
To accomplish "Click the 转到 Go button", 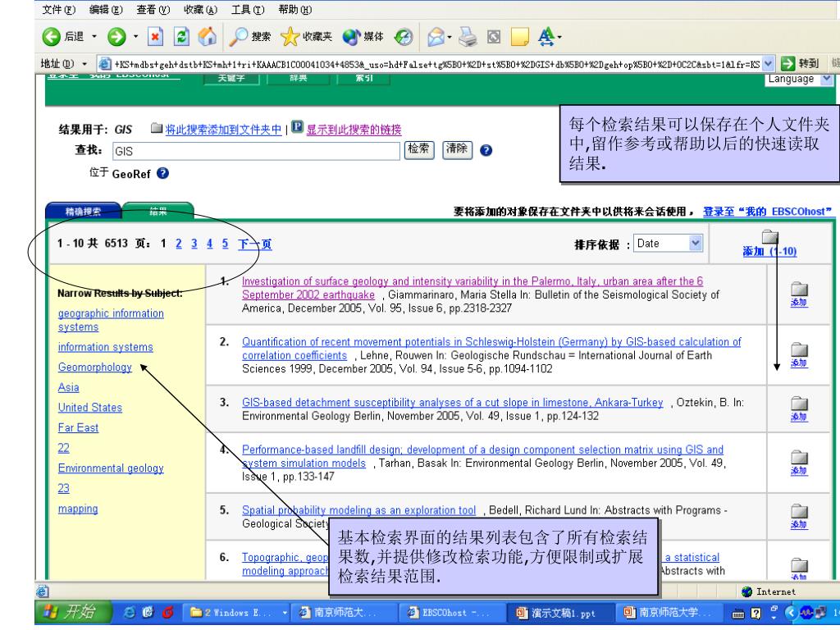I will pos(801,64).
